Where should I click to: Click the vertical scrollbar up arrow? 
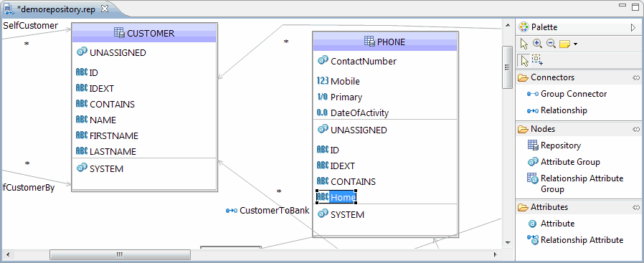click(508, 25)
